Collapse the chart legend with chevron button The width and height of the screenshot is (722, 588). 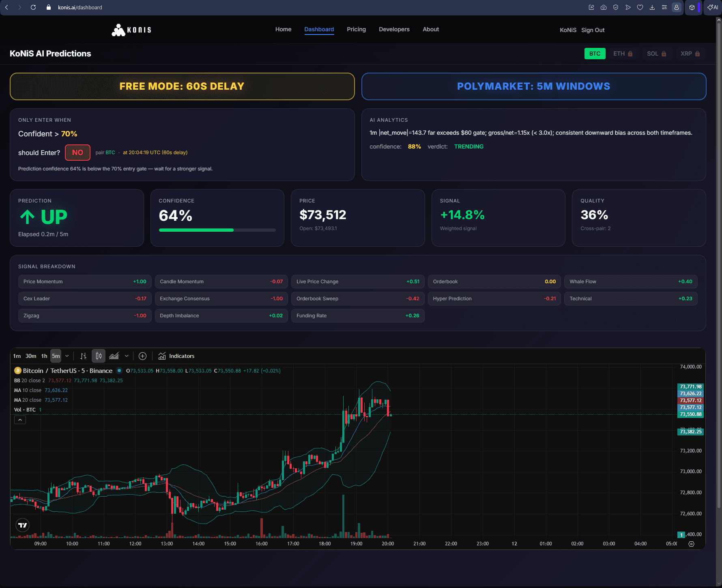20,420
